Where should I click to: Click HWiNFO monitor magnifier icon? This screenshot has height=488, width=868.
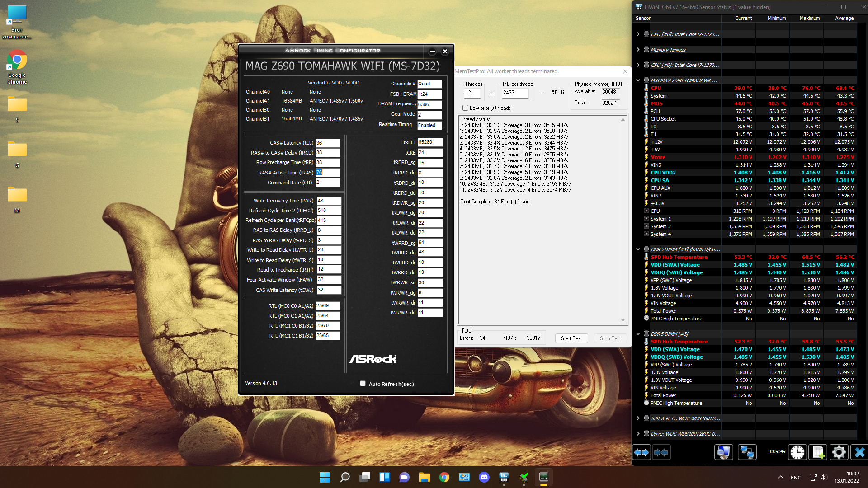(x=723, y=452)
